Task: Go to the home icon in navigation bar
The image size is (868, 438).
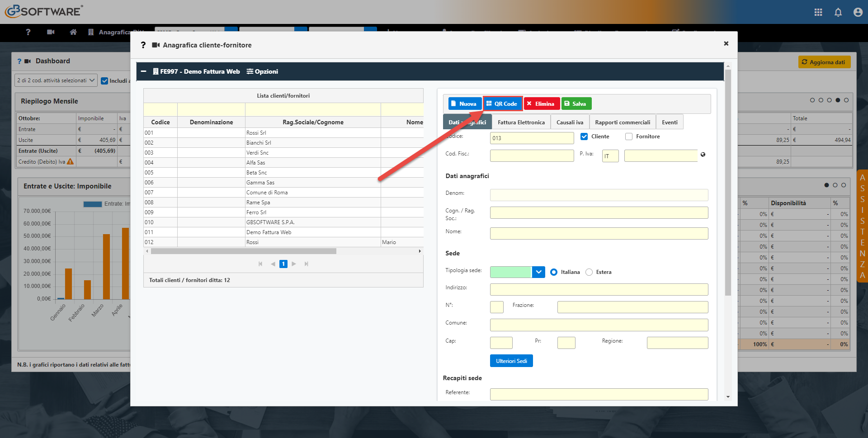Action: (73, 32)
